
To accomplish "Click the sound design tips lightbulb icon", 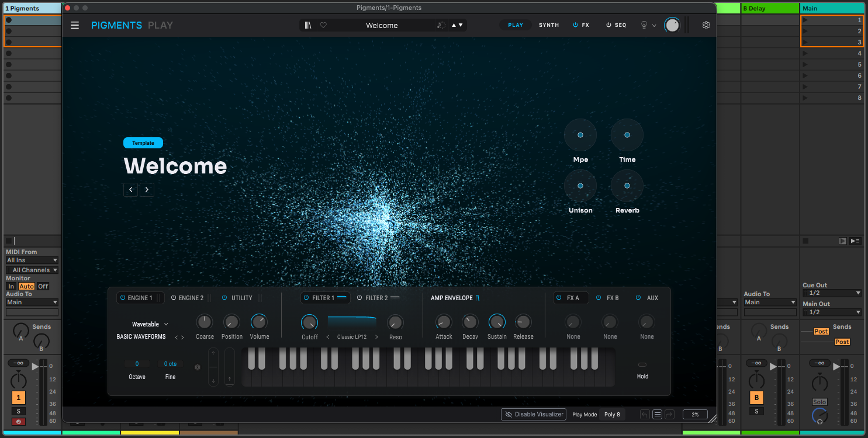I will click(x=645, y=25).
